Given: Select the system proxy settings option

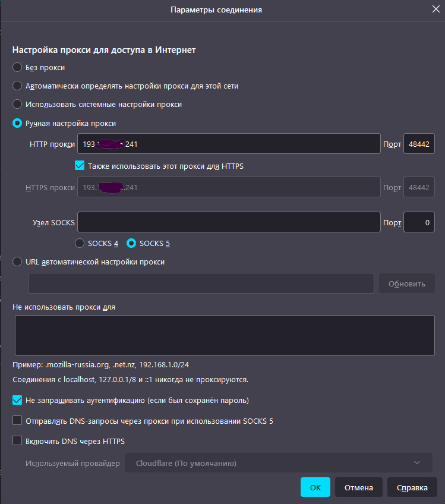Looking at the screenshot, I should click(17, 104).
